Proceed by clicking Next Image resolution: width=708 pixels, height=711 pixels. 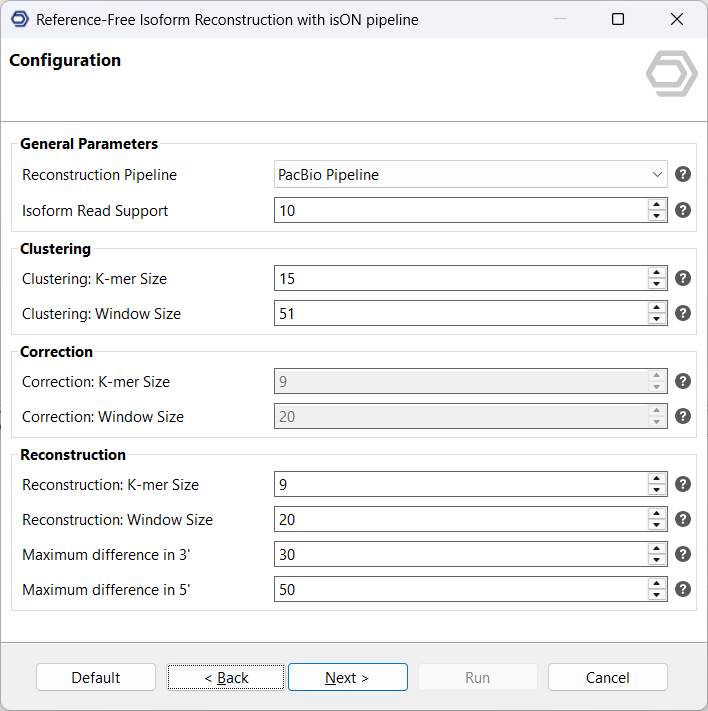click(347, 677)
